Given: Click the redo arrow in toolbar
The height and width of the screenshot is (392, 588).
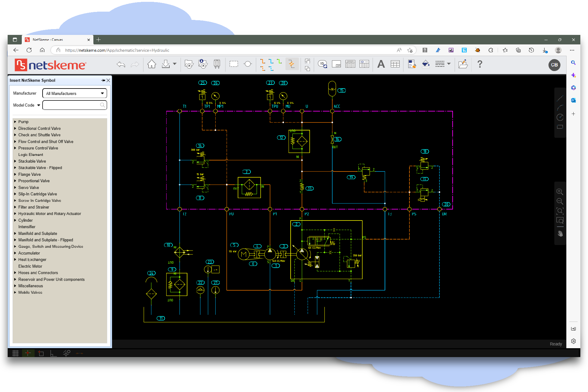Looking at the screenshot, I should tap(135, 64).
